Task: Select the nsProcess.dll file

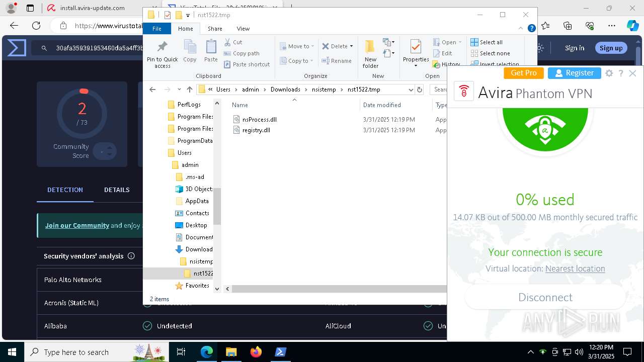Action: point(260,120)
